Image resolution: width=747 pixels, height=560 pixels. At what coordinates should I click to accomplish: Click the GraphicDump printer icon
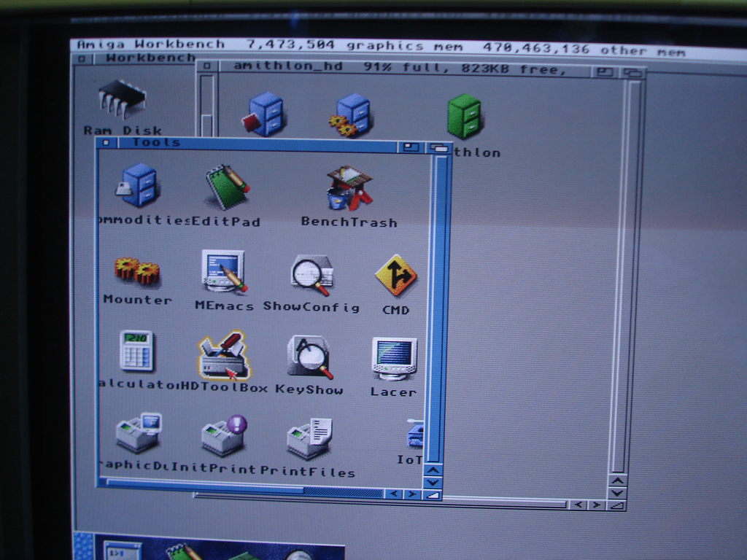tap(139, 432)
